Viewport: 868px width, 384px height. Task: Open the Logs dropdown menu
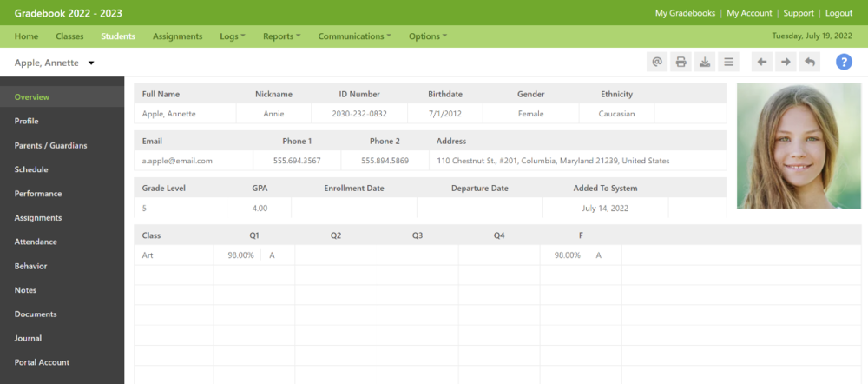(x=233, y=36)
